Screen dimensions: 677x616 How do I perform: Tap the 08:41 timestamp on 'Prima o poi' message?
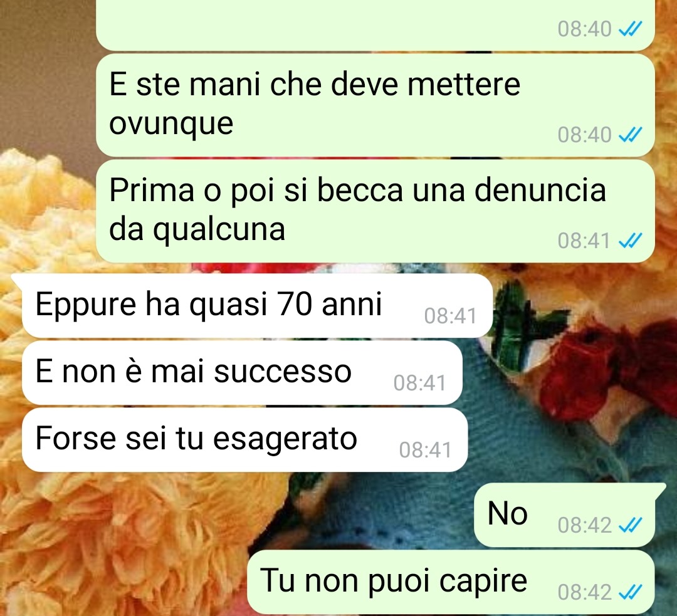(584, 241)
